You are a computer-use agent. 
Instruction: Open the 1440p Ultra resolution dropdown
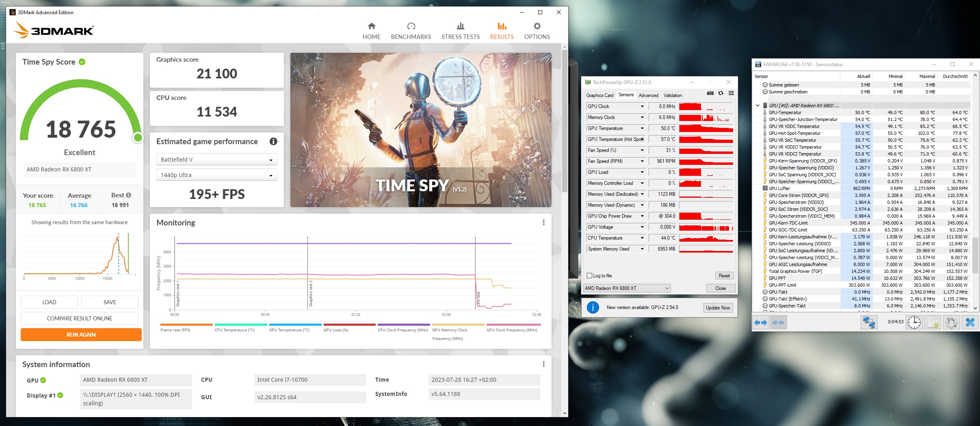pos(217,175)
